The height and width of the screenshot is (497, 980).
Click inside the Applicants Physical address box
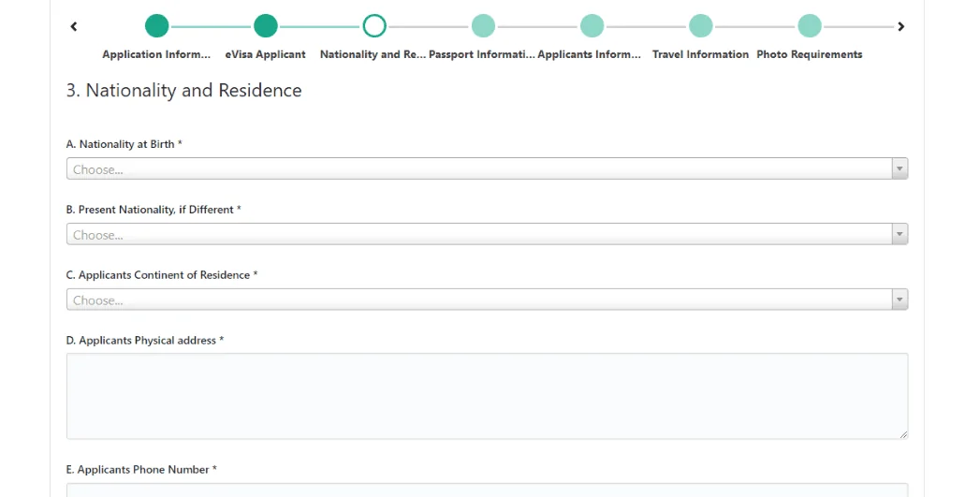[487, 395]
